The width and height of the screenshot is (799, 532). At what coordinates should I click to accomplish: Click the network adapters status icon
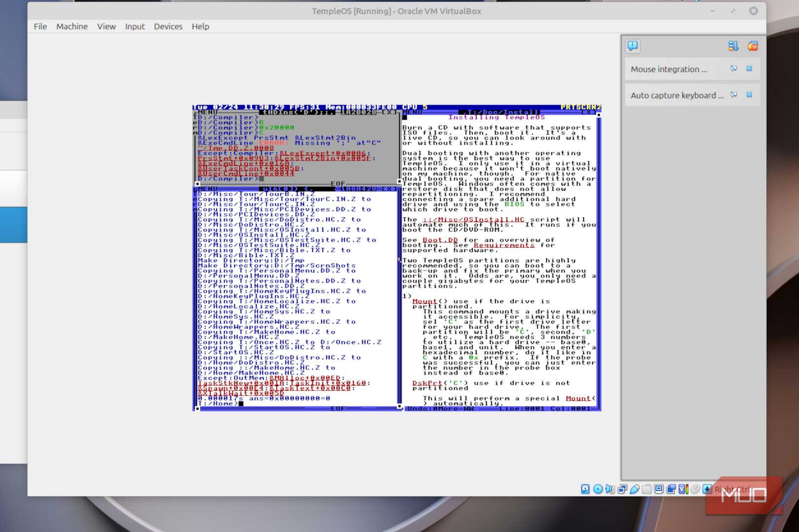pyautogui.click(x=622, y=489)
